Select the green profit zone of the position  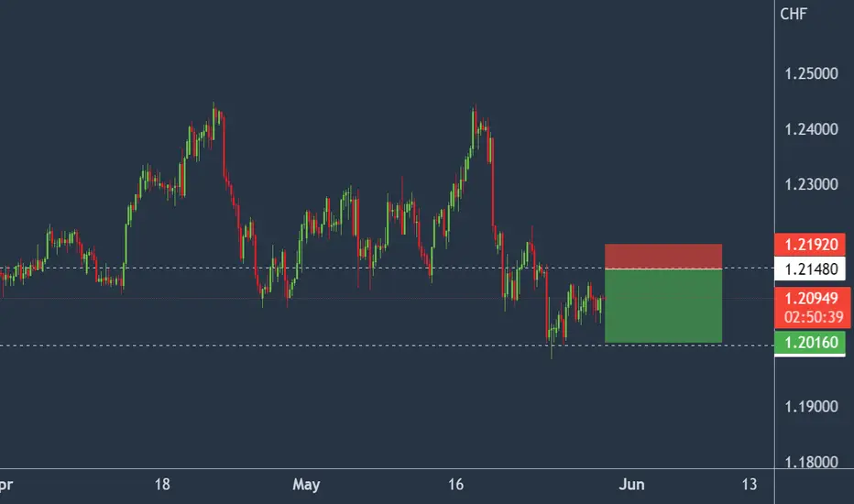click(662, 306)
